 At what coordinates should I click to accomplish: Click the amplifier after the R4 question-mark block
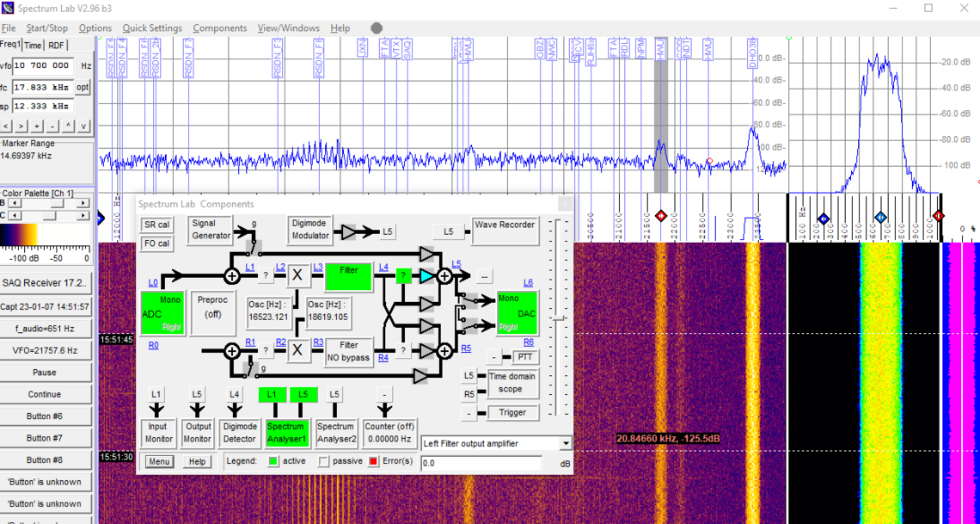pyautogui.click(x=427, y=351)
